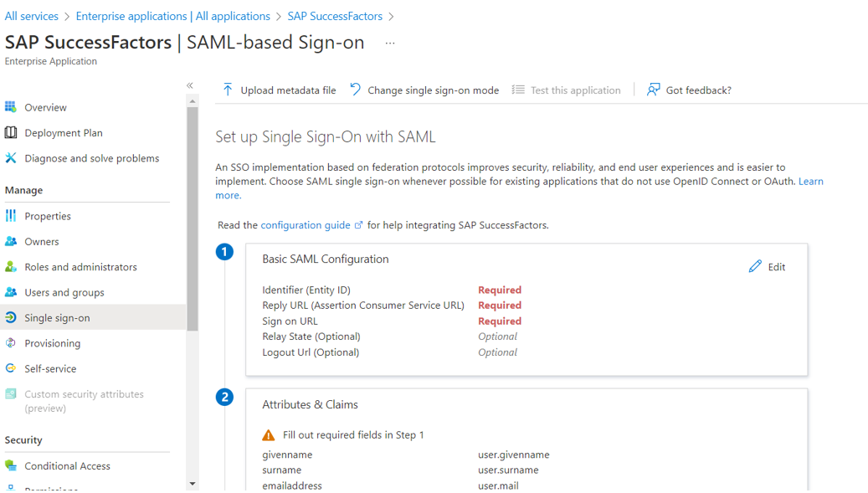This screenshot has width=868, height=493.
Task: Click the Upload metadata file button
Action: pos(279,90)
